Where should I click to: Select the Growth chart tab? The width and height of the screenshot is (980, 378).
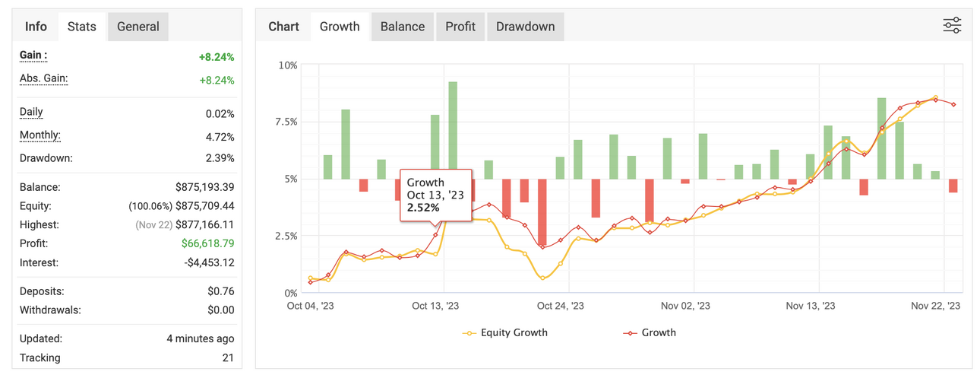click(x=340, y=26)
